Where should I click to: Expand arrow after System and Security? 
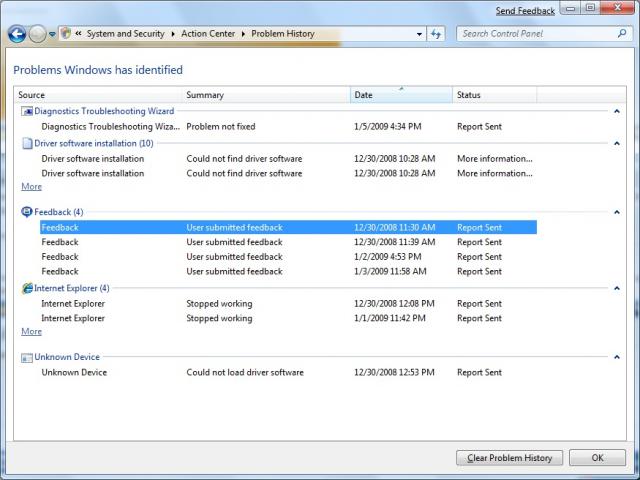173,34
